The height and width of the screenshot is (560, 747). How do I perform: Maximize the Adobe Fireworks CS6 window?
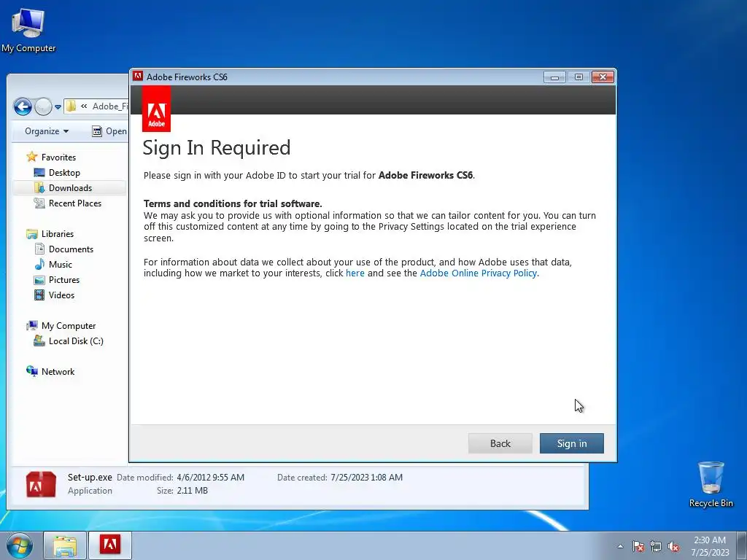(578, 77)
